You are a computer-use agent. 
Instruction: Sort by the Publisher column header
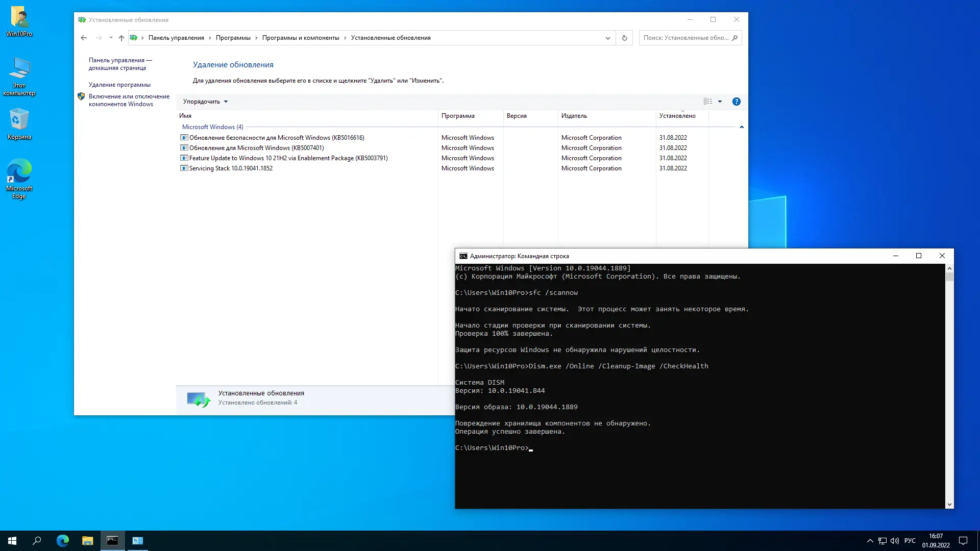[574, 116]
